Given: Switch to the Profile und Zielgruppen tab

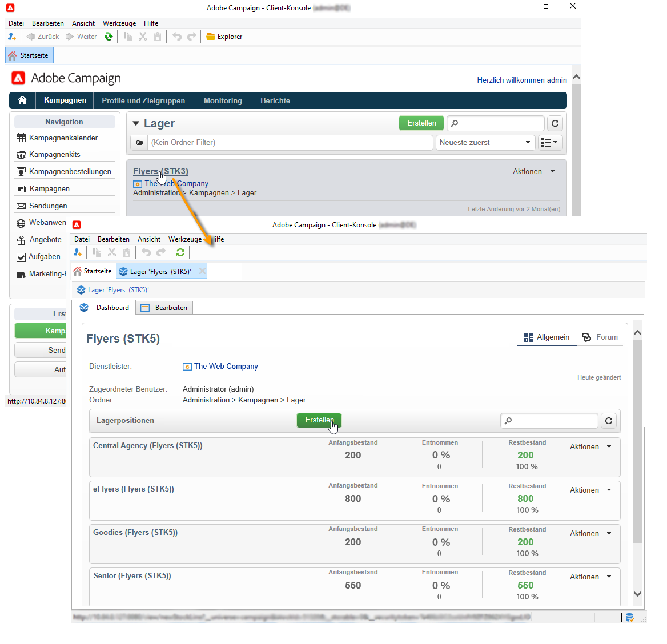Looking at the screenshot, I should click(x=143, y=101).
